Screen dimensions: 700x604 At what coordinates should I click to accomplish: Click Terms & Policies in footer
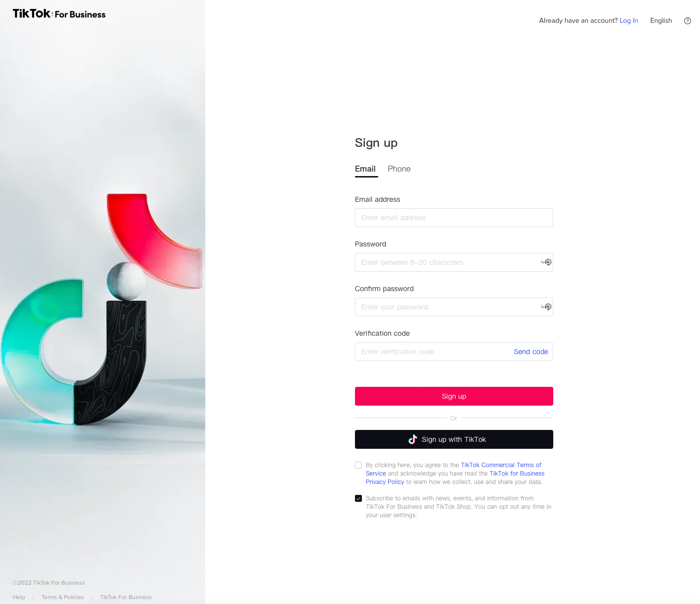pos(62,597)
